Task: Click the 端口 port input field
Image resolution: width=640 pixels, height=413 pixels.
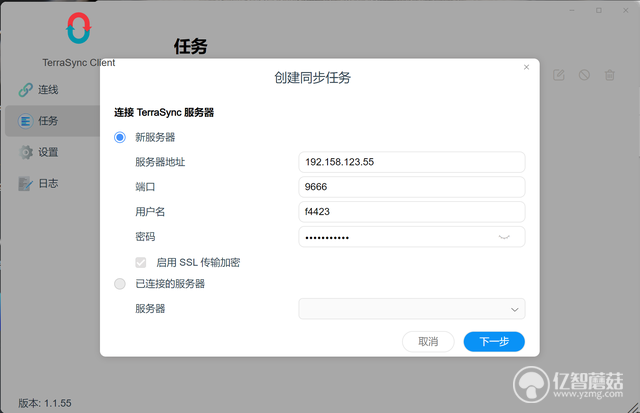Action: click(411, 187)
